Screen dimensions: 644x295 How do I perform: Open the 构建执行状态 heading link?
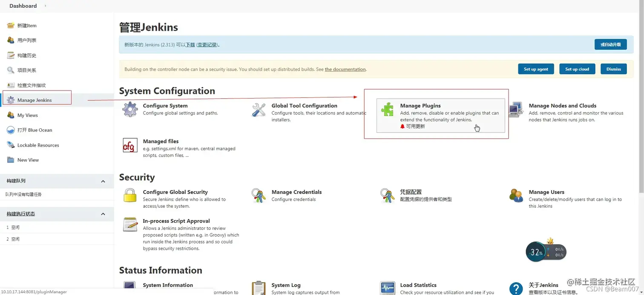21,214
